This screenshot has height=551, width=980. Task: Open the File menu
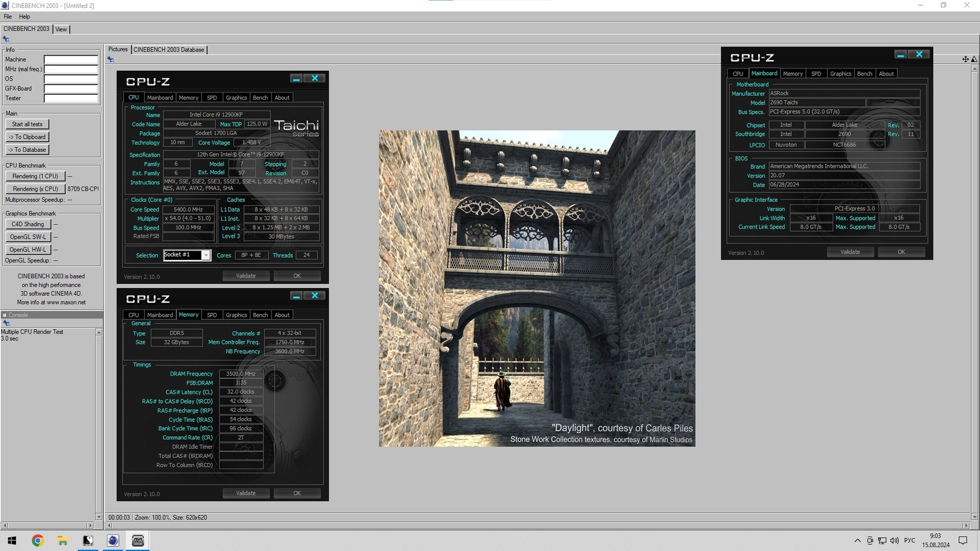8,16
